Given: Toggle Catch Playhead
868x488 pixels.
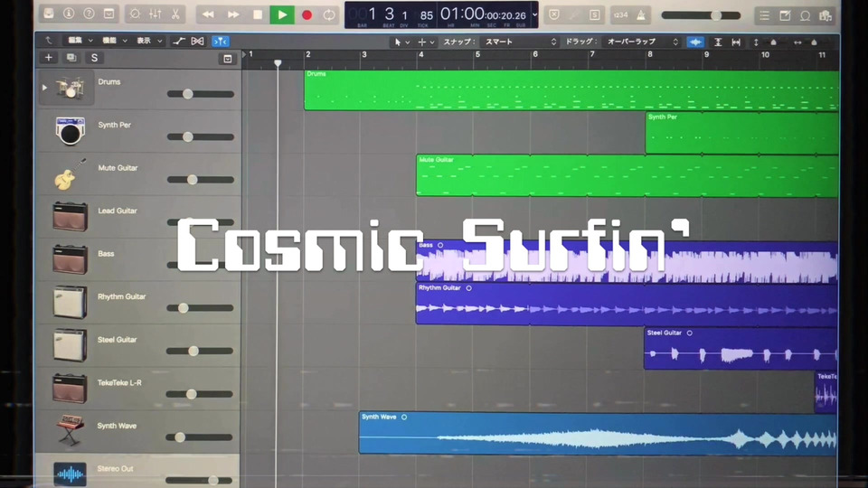Looking at the screenshot, I should (221, 41).
